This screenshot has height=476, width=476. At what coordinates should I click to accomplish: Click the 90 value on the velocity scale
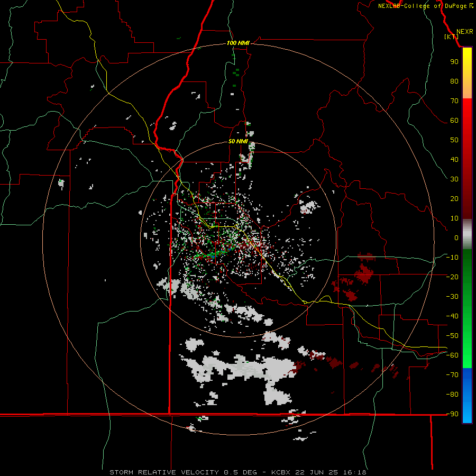click(x=454, y=62)
